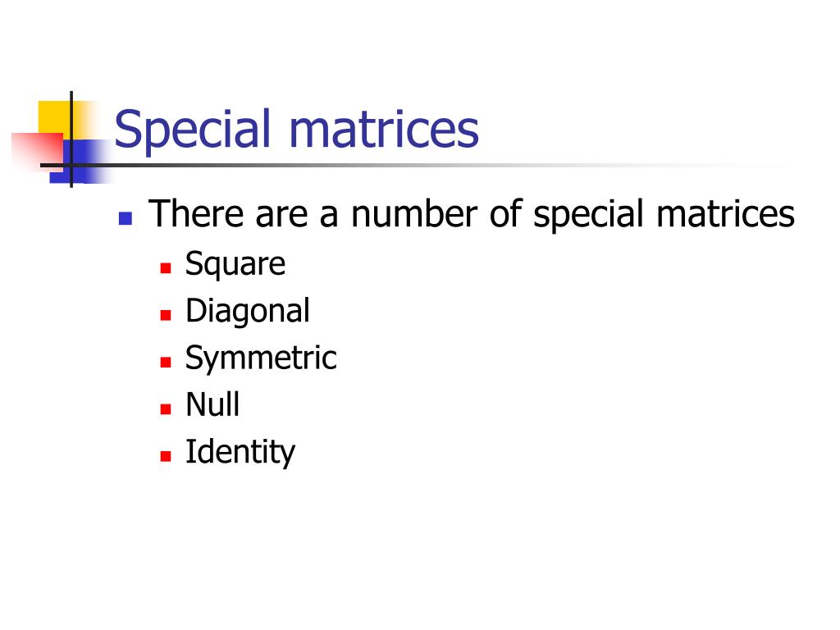Click the word 'Square' in the list
840x630 pixels.
(x=235, y=263)
